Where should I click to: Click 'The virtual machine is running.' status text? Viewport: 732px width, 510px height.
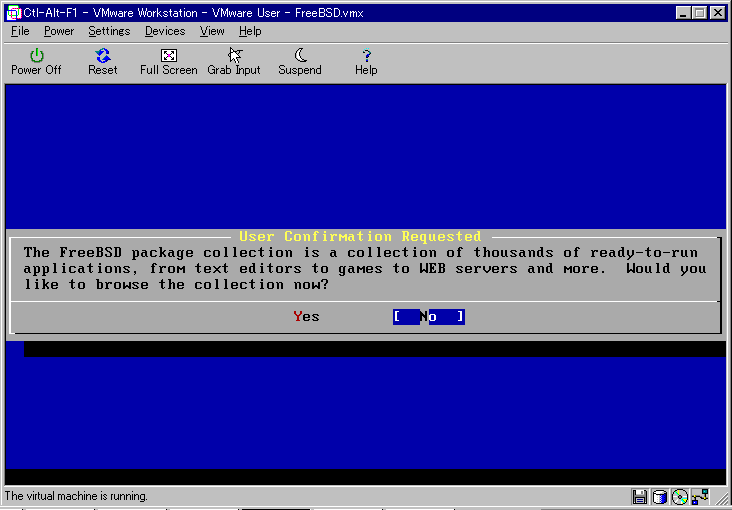pyautogui.click(x=76, y=496)
